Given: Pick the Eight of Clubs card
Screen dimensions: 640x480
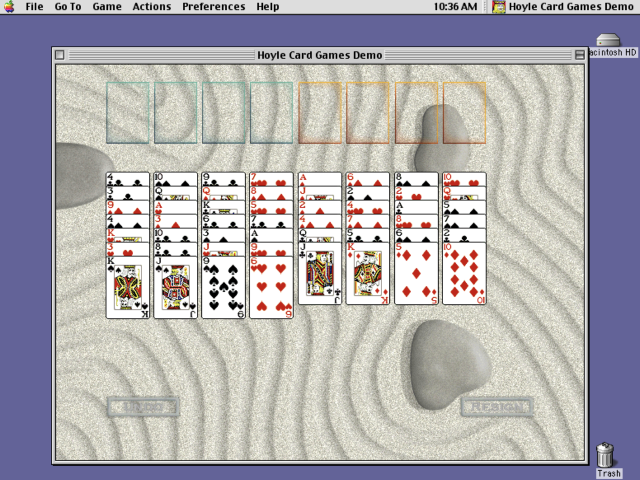Looking at the screenshot, I should pyautogui.click(x=176, y=249).
